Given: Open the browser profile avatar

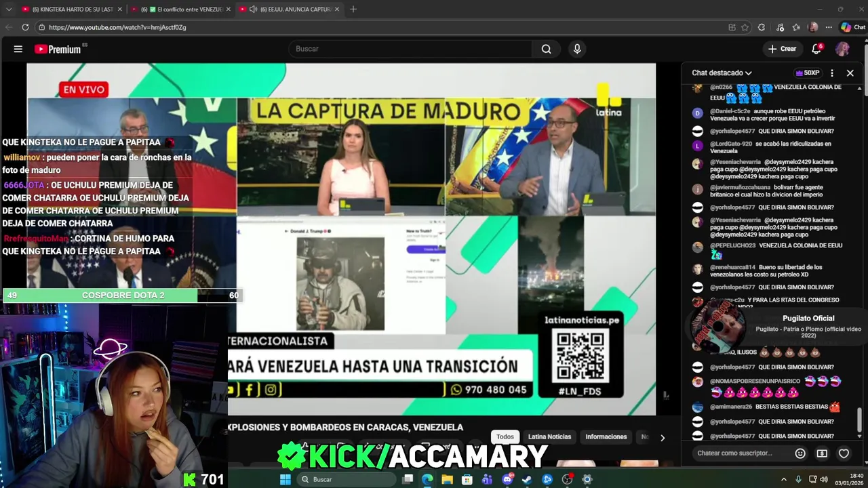Looking at the screenshot, I should (x=813, y=27).
